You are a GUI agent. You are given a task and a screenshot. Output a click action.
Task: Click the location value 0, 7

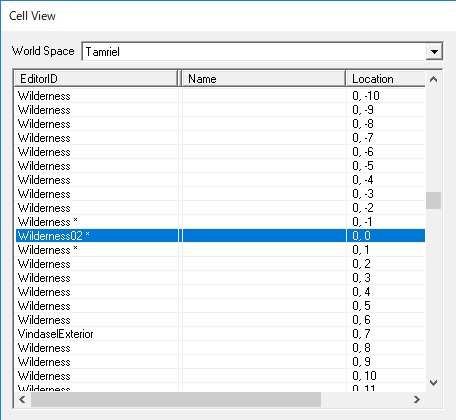click(x=361, y=334)
